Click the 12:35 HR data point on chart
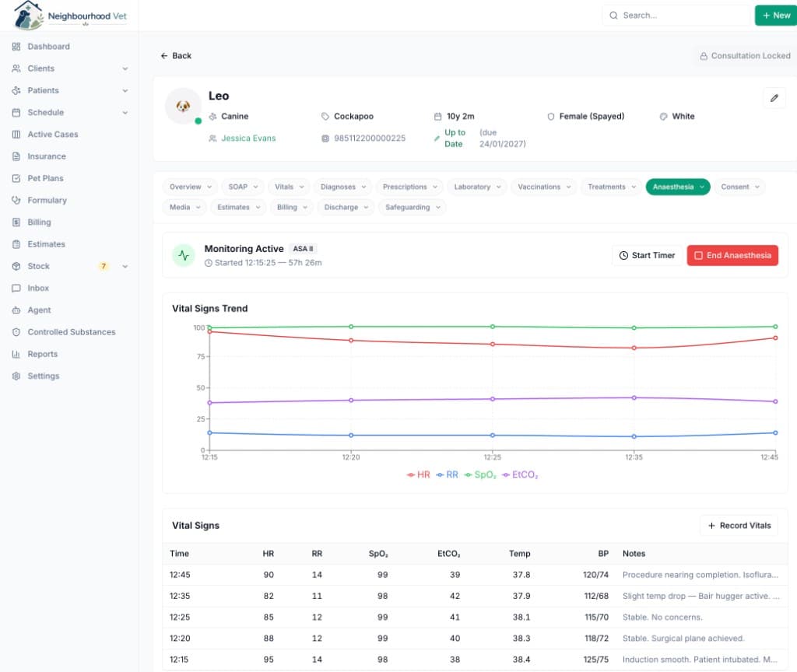The height and width of the screenshot is (672, 797). tap(634, 348)
